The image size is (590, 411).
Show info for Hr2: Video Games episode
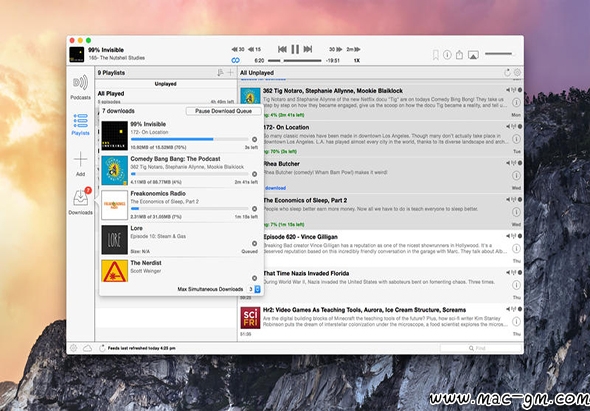516,321
